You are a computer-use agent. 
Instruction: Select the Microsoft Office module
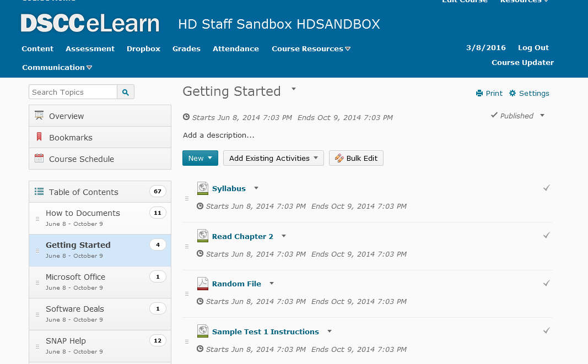[x=100, y=282]
